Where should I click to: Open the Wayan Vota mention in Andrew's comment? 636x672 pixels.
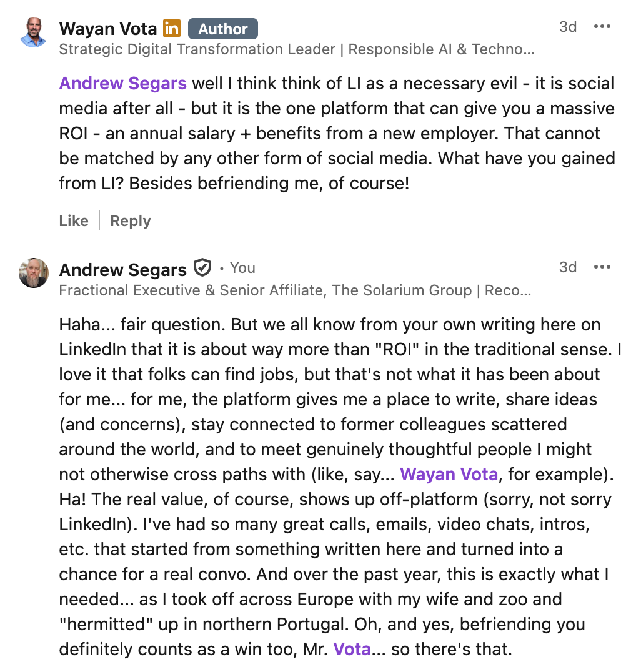(449, 474)
